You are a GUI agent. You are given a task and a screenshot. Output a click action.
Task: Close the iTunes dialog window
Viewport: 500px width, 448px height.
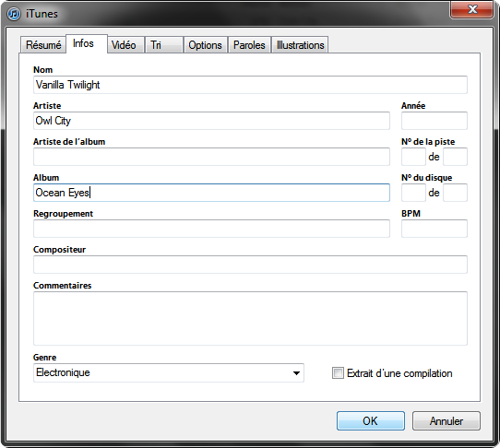[471, 9]
